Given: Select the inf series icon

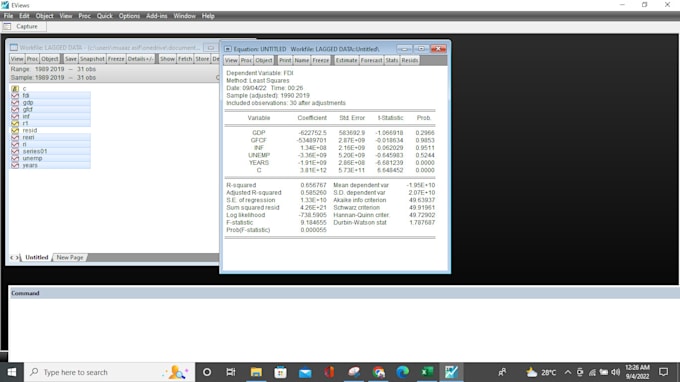Looking at the screenshot, I should point(15,116).
